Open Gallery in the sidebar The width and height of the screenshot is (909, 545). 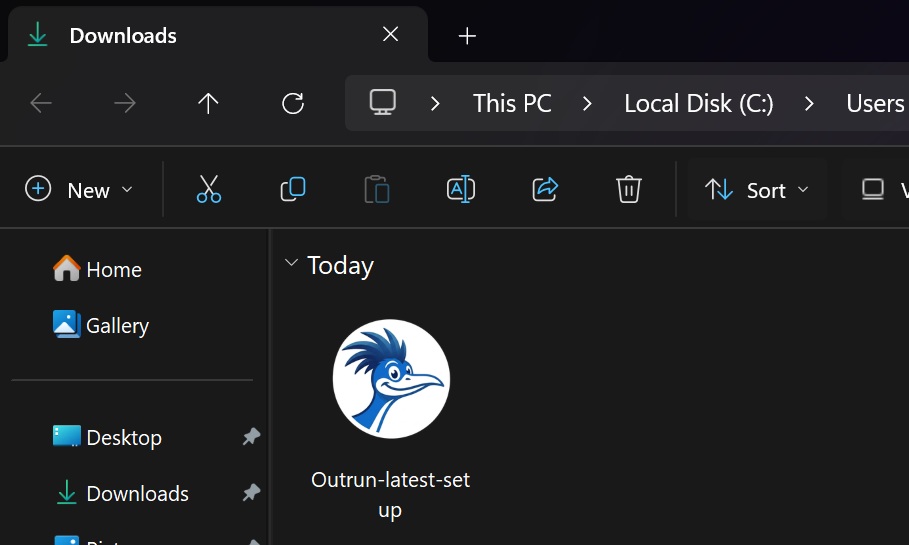(x=101, y=325)
